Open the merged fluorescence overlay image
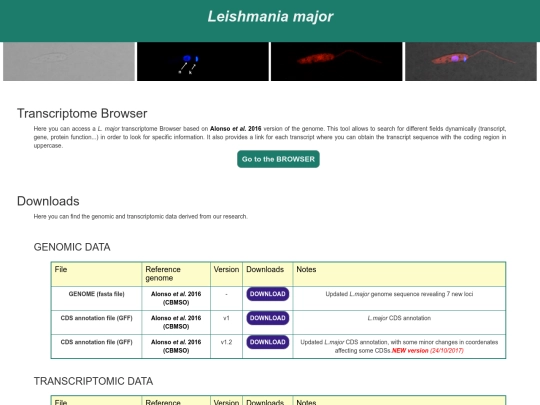This screenshot has width=540, height=405. [x=471, y=62]
